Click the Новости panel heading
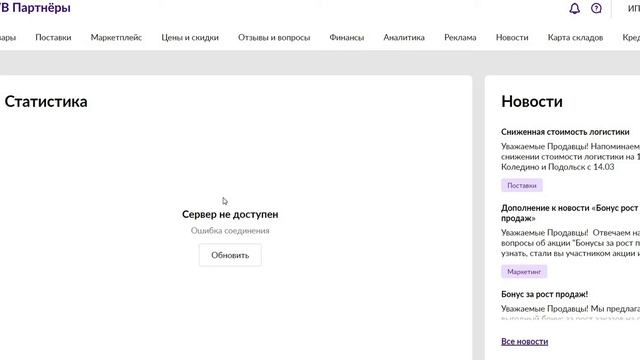The width and height of the screenshot is (640, 360). [x=532, y=101]
